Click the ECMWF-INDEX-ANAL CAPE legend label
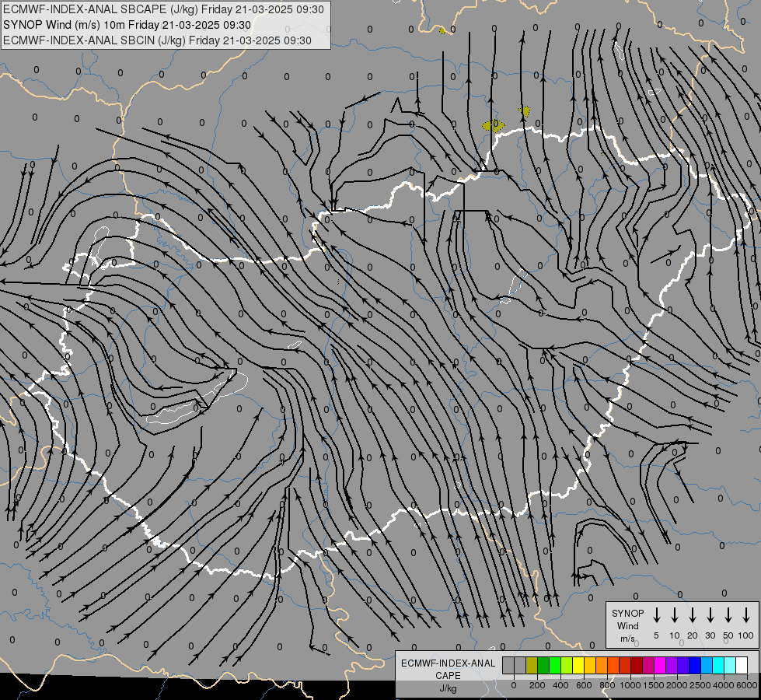The width and height of the screenshot is (761, 700). (x=448, y=669)
